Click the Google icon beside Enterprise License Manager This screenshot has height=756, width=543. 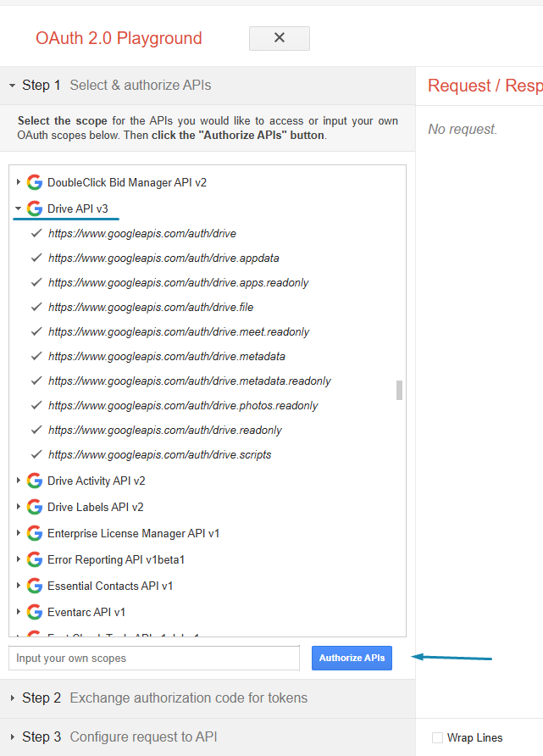pos(35,533)
